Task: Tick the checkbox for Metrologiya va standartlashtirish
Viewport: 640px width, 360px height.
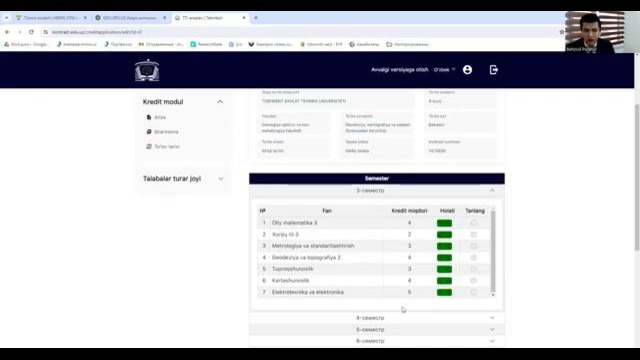Action: [473, 246]
